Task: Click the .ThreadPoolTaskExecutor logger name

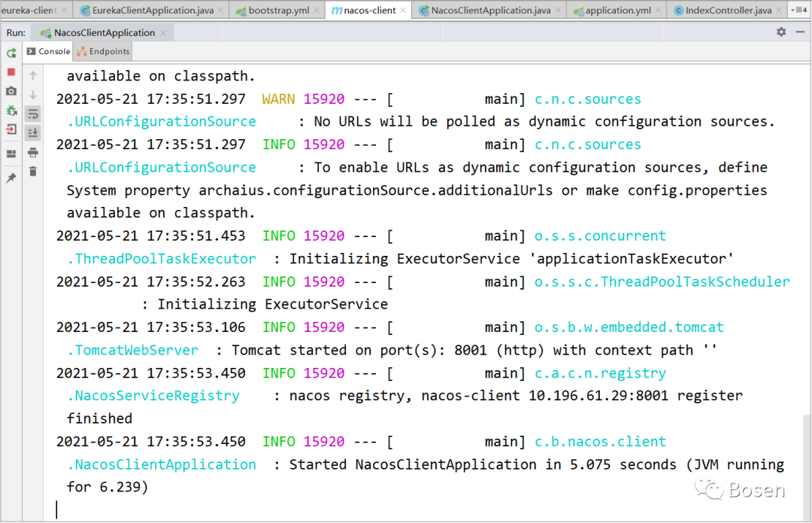Action: click(x=162, y=259)
